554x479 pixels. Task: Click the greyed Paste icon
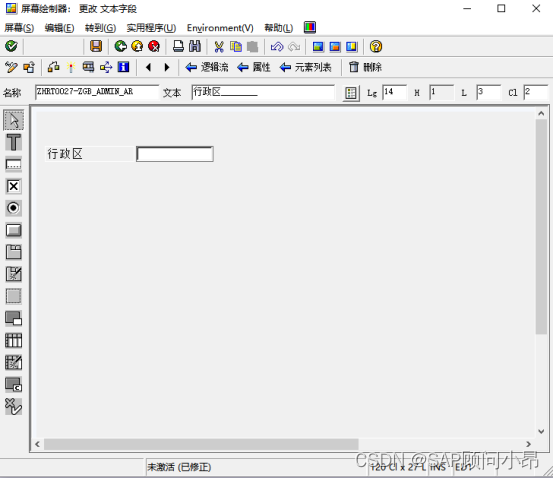pyautogui.click(x=252, y=46)
